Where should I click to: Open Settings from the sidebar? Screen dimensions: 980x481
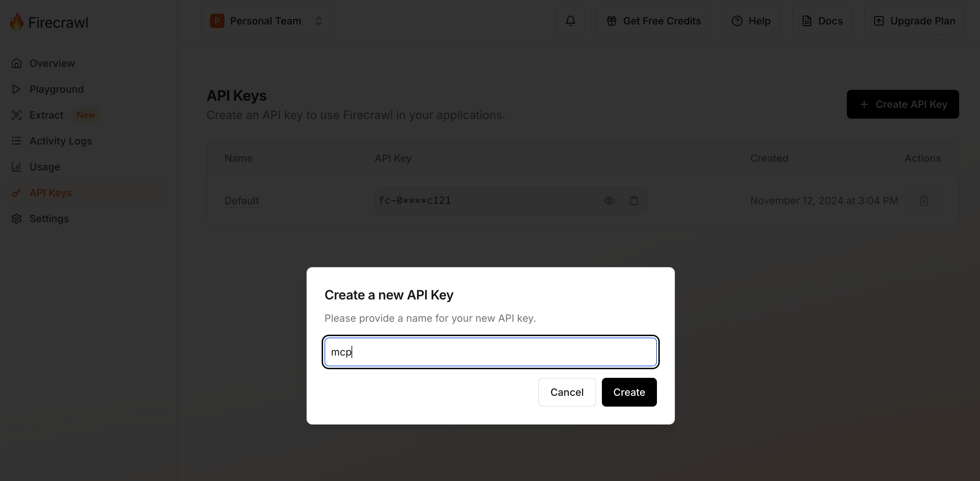(x=49, y=219)
